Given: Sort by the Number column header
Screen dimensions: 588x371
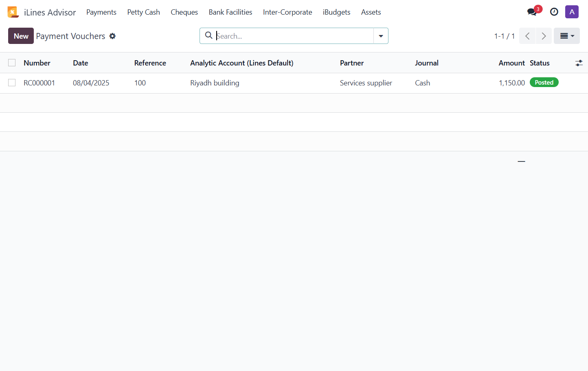Looking at the screenshot, I should 37,63.
